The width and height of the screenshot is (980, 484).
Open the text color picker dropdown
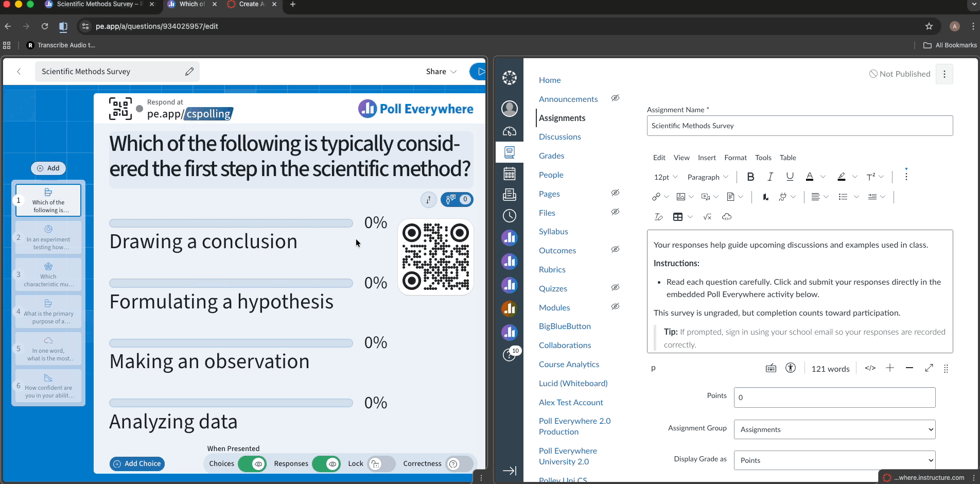[x=822, y=177]
